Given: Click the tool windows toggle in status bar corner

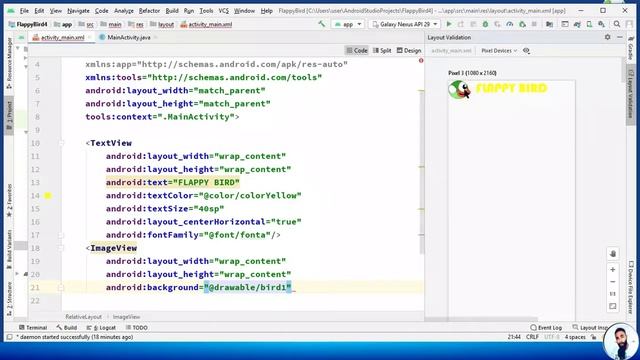Looking at the screenshot, I should 9,337.
